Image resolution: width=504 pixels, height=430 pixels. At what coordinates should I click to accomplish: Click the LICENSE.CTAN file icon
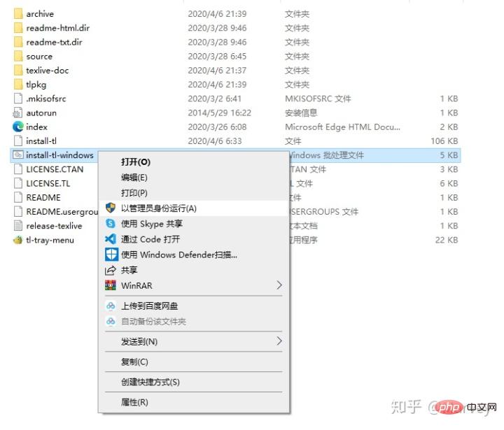coord(18,169)
